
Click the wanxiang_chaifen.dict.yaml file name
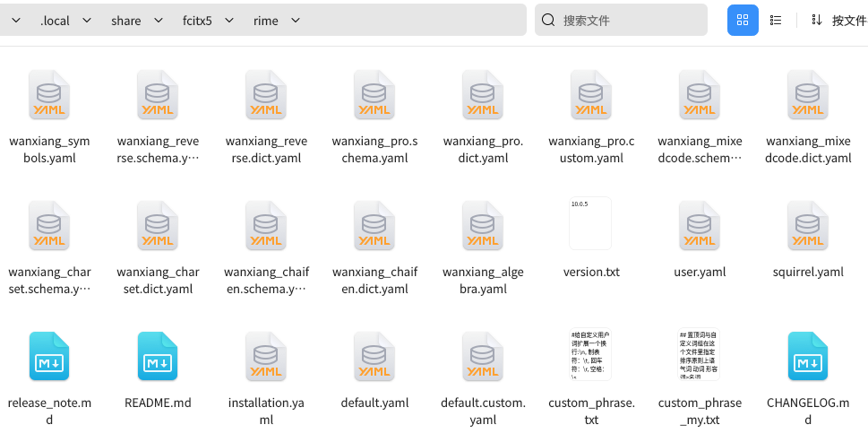click(374, 281)
